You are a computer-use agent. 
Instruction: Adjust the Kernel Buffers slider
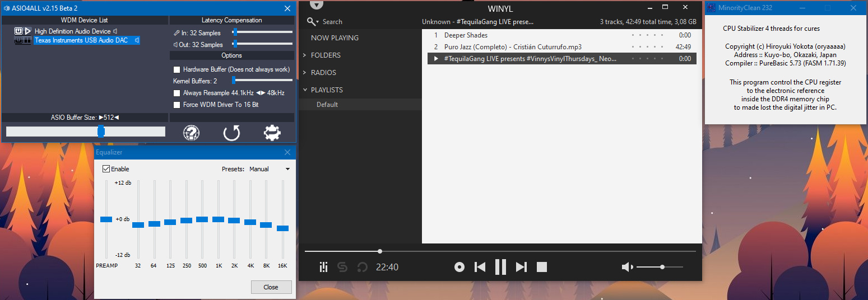point(234,80)
